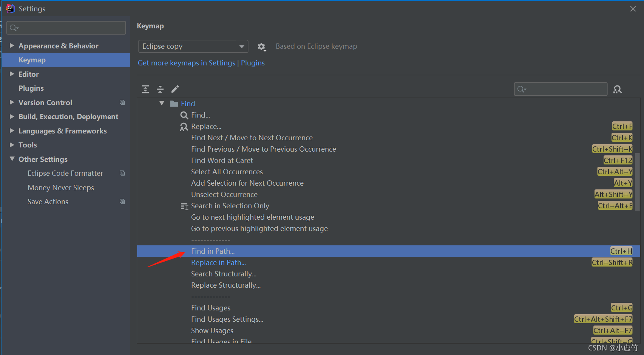Click the keymap list vertical scrollbar

pyautogui.click(x=638, y=181)
